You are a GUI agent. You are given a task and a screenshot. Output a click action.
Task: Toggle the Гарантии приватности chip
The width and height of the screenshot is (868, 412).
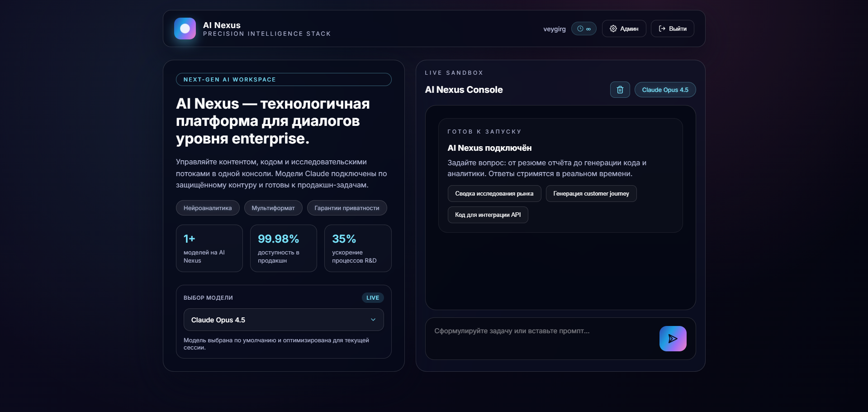coord(346,208)
